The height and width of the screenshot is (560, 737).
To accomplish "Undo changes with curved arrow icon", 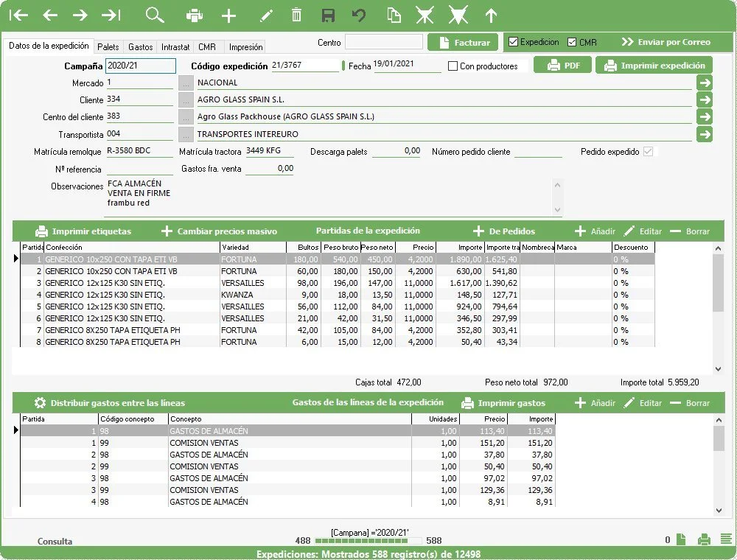I will (359, 15).
